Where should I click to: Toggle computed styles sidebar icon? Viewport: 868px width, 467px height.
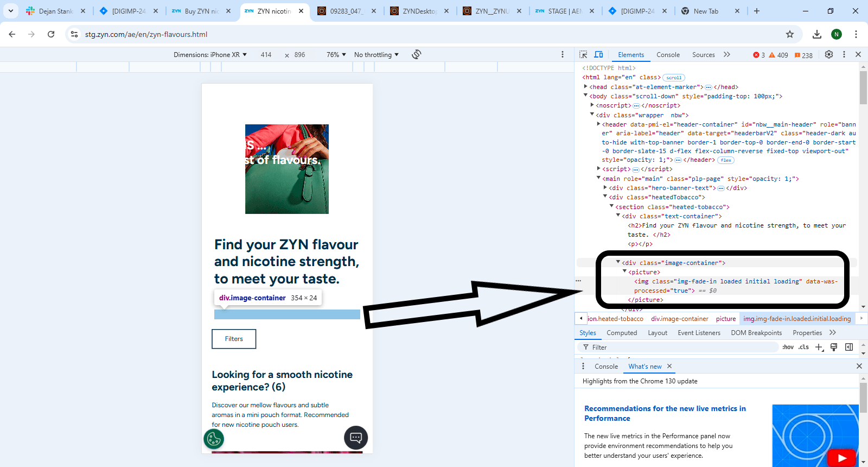849,348
